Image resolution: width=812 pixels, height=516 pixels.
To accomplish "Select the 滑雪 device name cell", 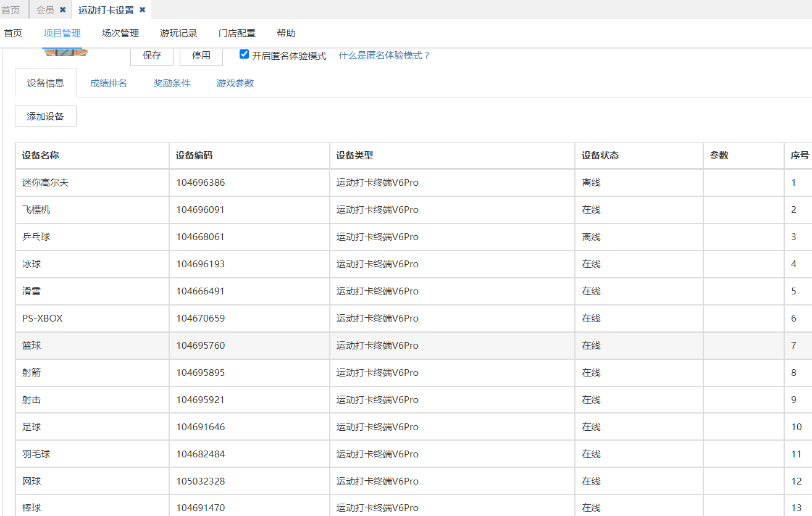I will pos(92,291).
